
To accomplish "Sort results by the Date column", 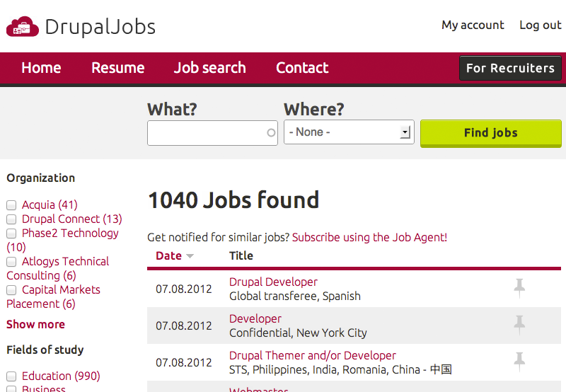I will [168, 255].
